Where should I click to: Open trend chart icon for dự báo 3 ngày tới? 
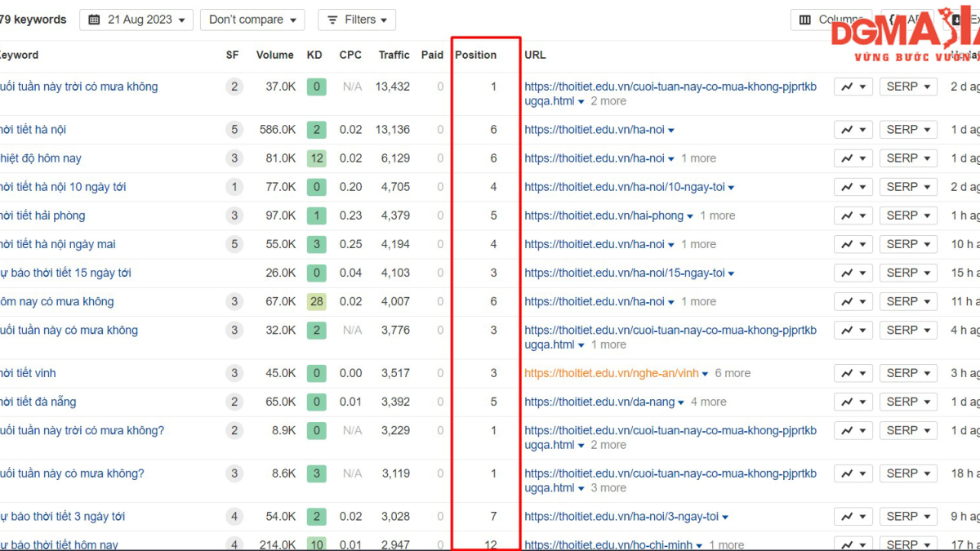coord(853,516)
